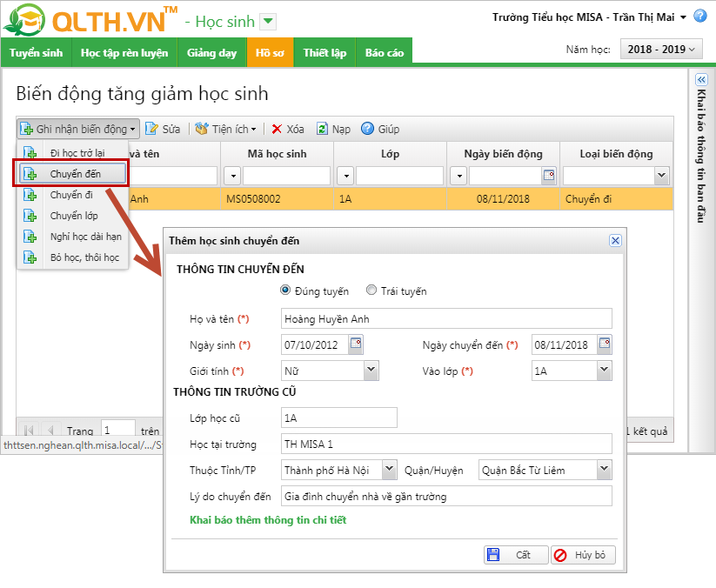Click the Hủy bỏ cancel icon
This screenshot has width=716, height=588.
coord(560,555)
